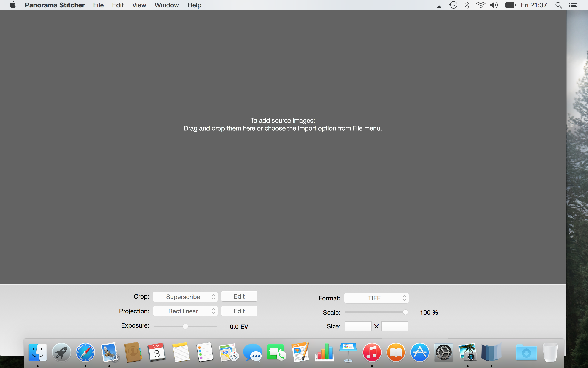Open the Help menu
Viewport: 588px width, 368px height.
(x=194, y=5)
